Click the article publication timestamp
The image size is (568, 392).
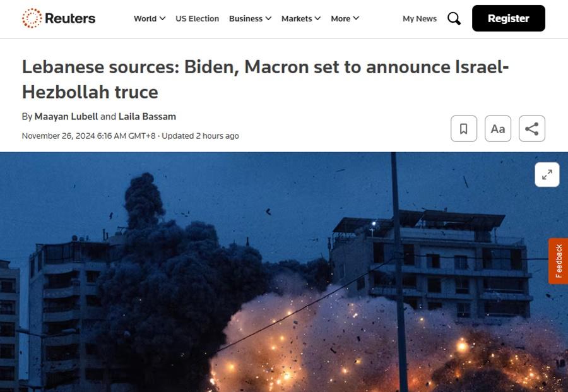click(88, 136)
